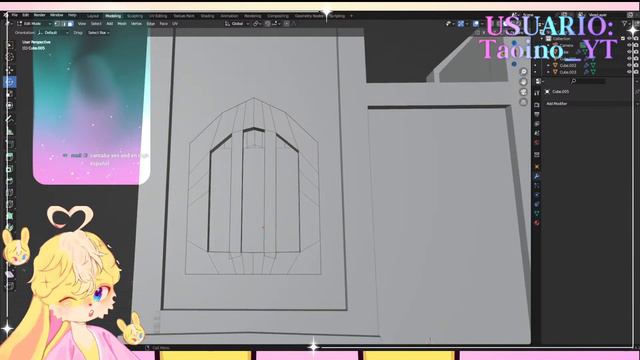
Task: Open Modifiers wrench properties tab
Action: 537,176
